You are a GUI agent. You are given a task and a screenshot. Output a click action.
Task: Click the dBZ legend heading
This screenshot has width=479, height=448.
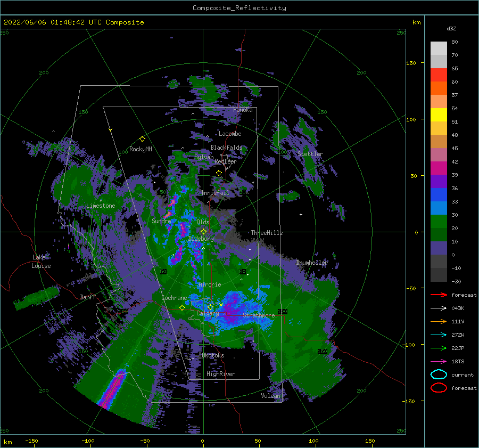(x=451, y=28)
